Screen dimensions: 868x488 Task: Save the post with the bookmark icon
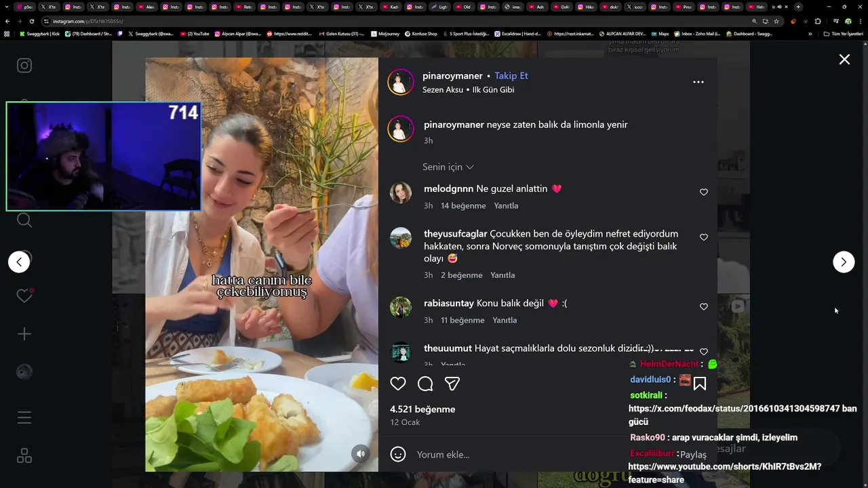pos(700,384)
